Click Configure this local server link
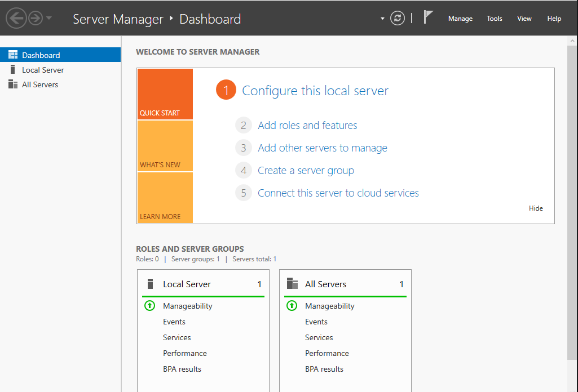 (x=315, y=91)
